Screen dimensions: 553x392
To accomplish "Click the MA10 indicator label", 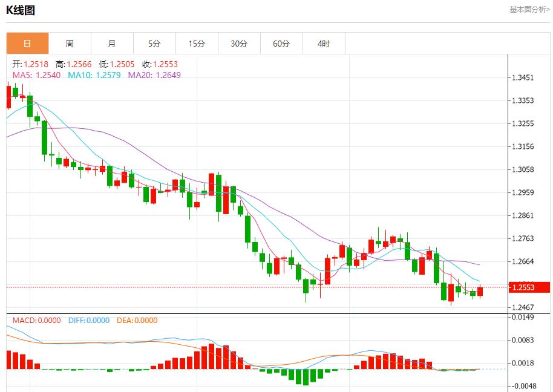I will tap(94, 75).
